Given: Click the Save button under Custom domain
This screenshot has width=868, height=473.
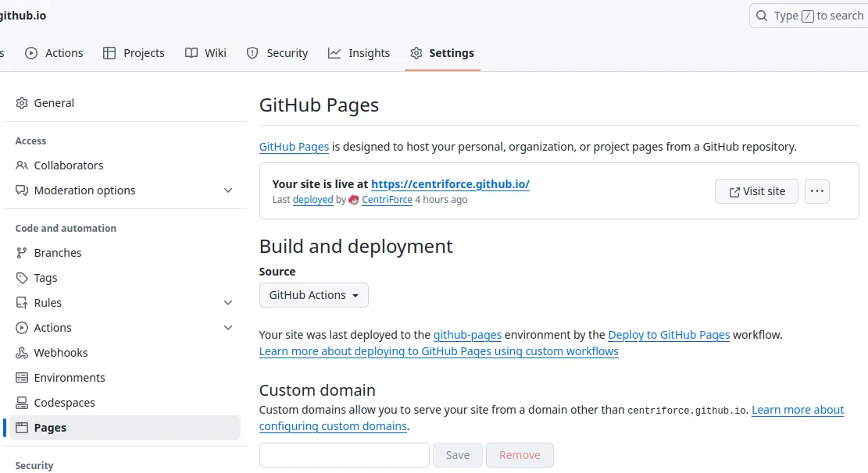Looking at the screenshot, I should [x=457, y=454].
